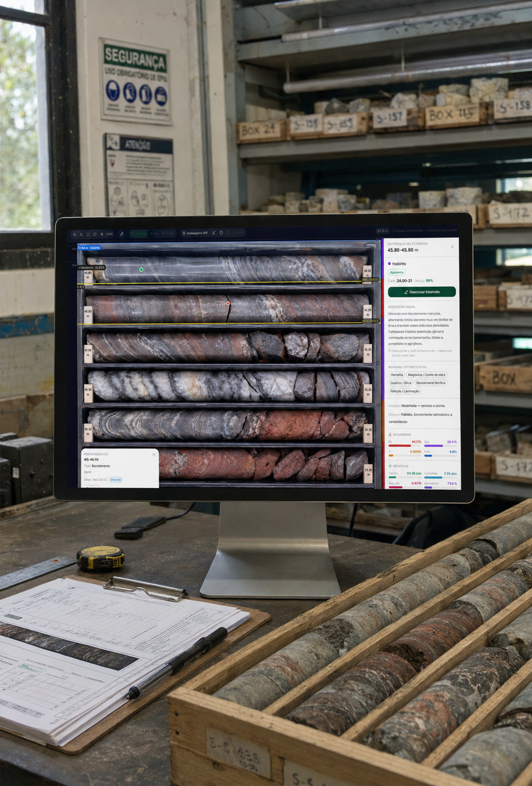
Task: Click the orange 0.000% progress bar
Action: click(x=391, y=455)
